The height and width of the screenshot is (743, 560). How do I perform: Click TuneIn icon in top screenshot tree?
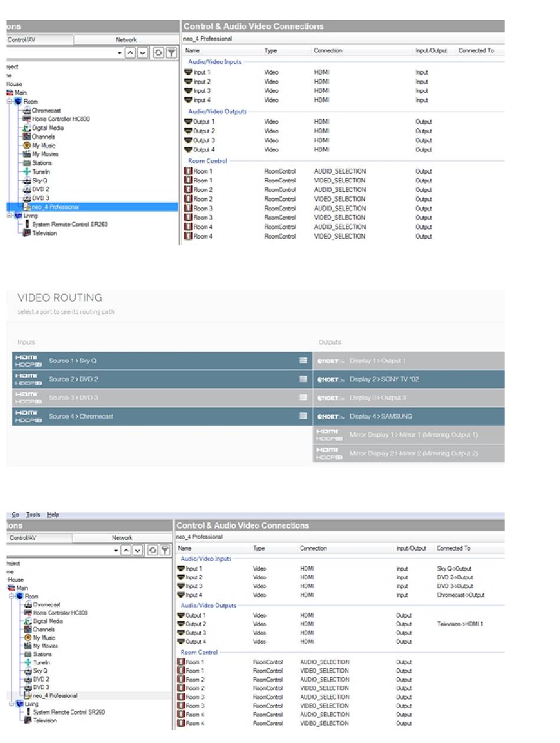(x=27, y=172)
